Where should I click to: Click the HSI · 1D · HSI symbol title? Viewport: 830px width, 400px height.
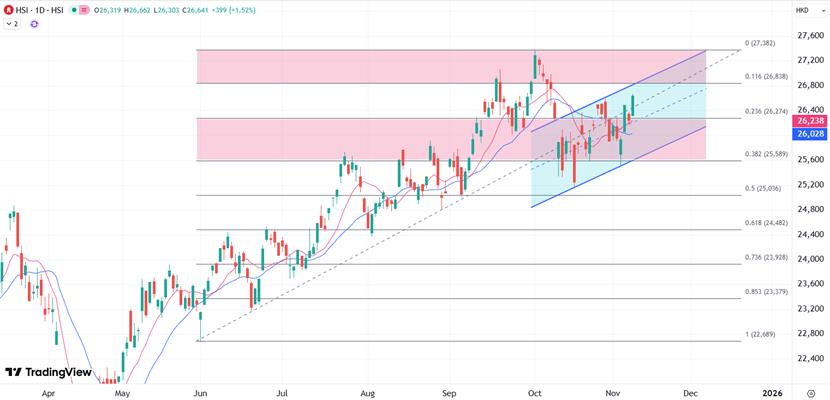coord(42,9)
